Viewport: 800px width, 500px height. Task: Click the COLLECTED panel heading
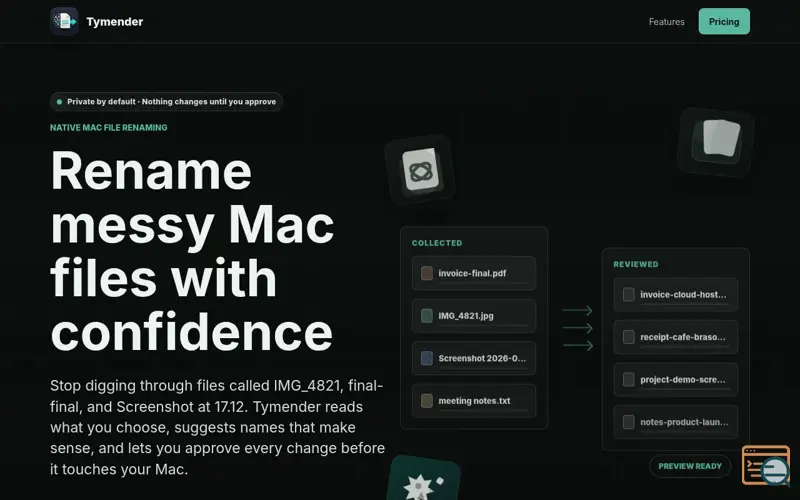(x=437, y=243)
